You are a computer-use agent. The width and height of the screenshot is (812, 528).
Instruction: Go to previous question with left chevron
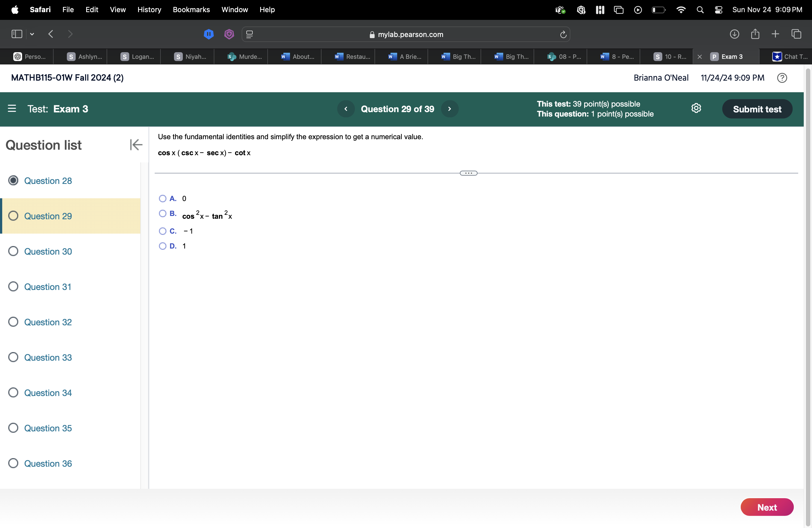(346, 109)
